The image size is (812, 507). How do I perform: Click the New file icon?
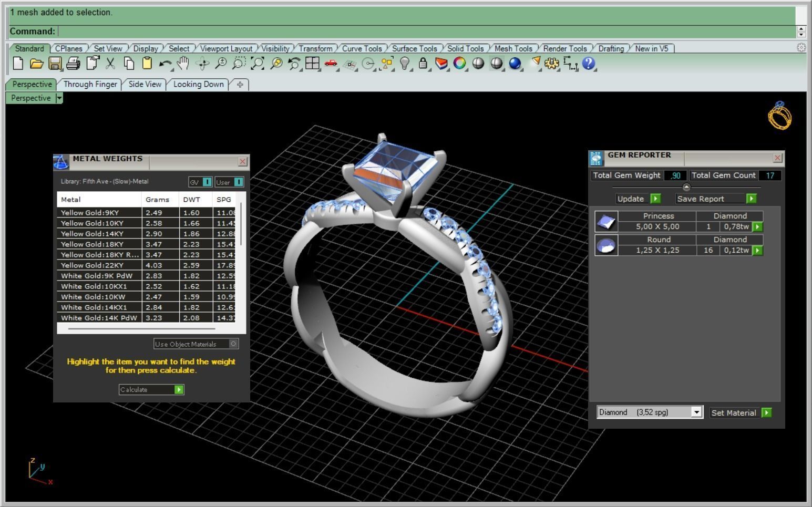pyautogui.click(x=18, y=64)
